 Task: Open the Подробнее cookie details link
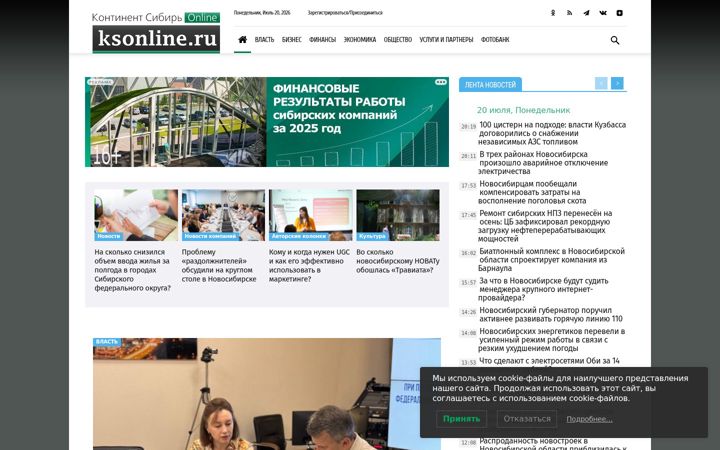click(589, 419)
